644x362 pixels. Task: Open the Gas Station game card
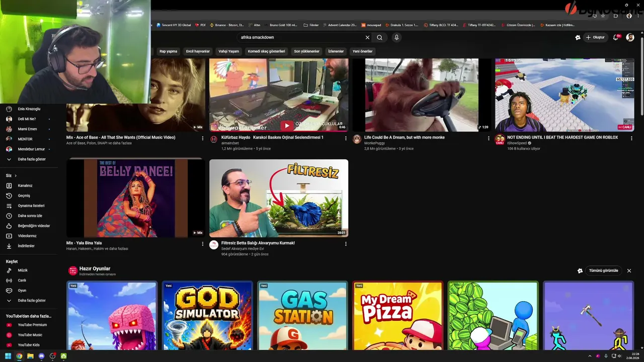(302, 315)
